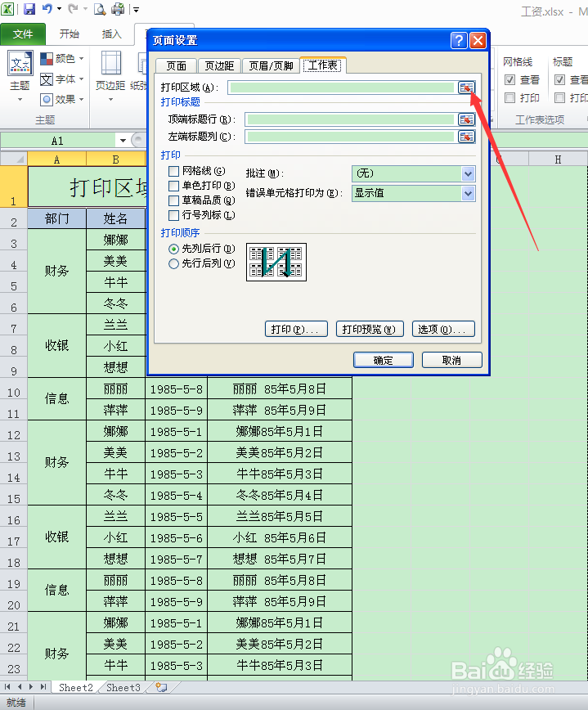Click the select-all corner of the sheet

click(x=14, y=159)
